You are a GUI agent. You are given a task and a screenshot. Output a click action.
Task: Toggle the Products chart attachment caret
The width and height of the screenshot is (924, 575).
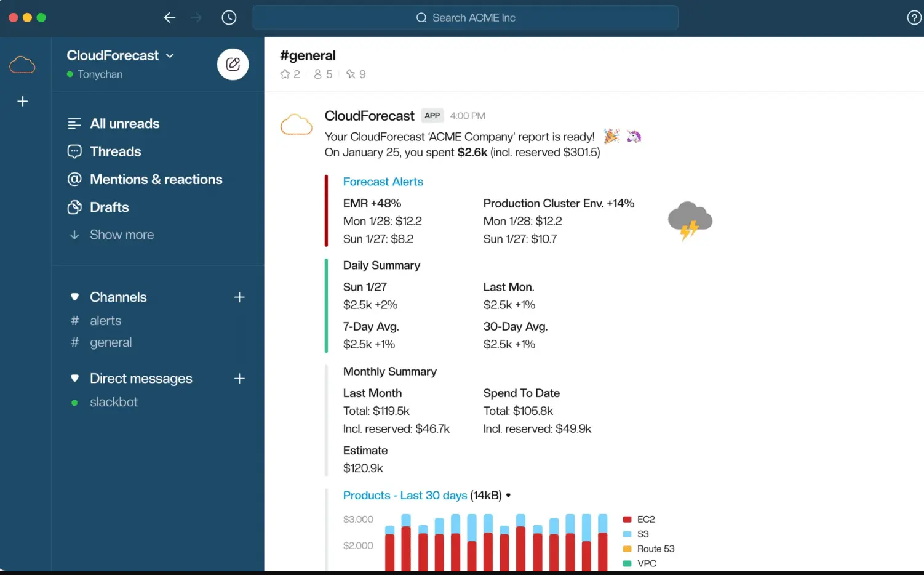[x=508, y=496]
